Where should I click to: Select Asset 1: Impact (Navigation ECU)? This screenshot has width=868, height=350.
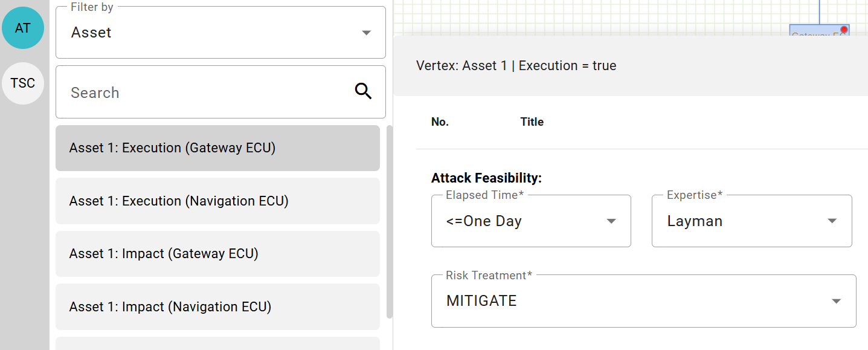coord(217,306)
